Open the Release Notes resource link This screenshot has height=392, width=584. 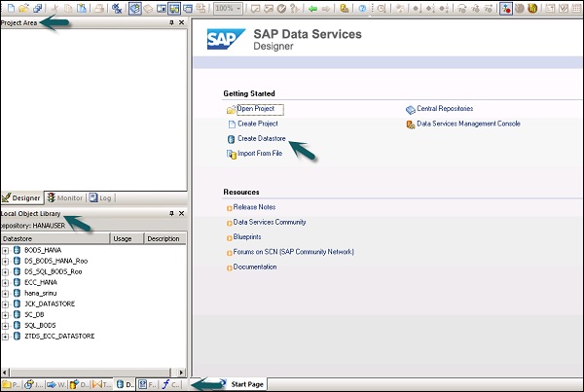254,207
